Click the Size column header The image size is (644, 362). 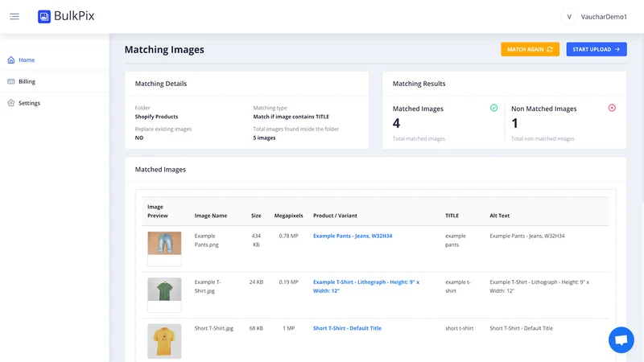(x=256, y=216)
